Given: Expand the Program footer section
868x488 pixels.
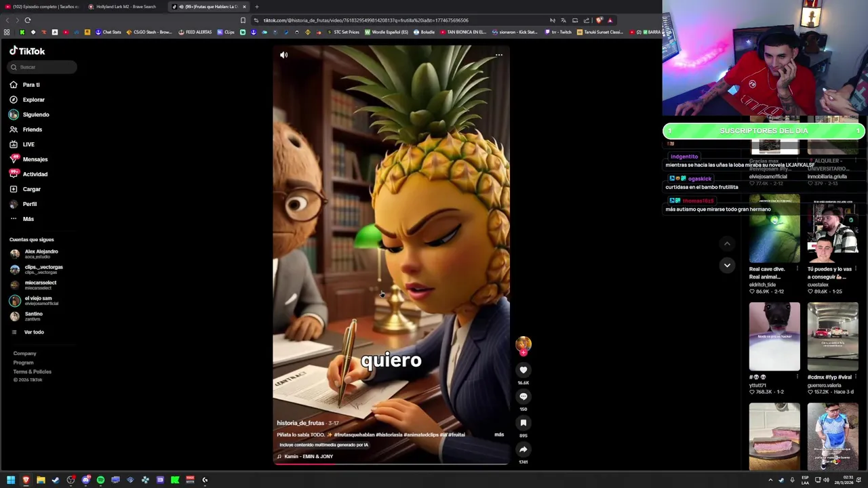Looking at the screenshot, I should [23, 363].
